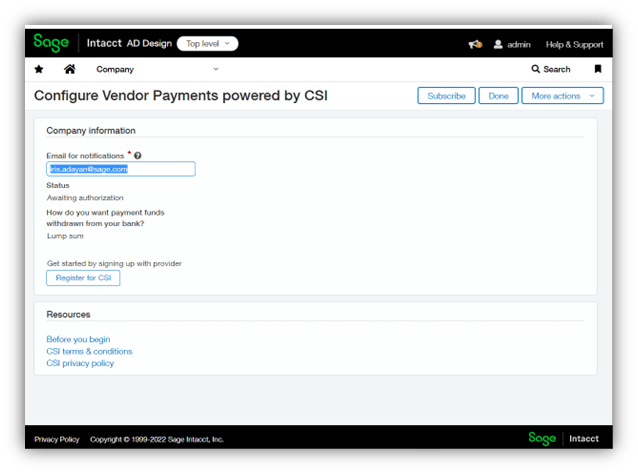
Task: Open the Help & Support menu
Action: click(574, 44)
